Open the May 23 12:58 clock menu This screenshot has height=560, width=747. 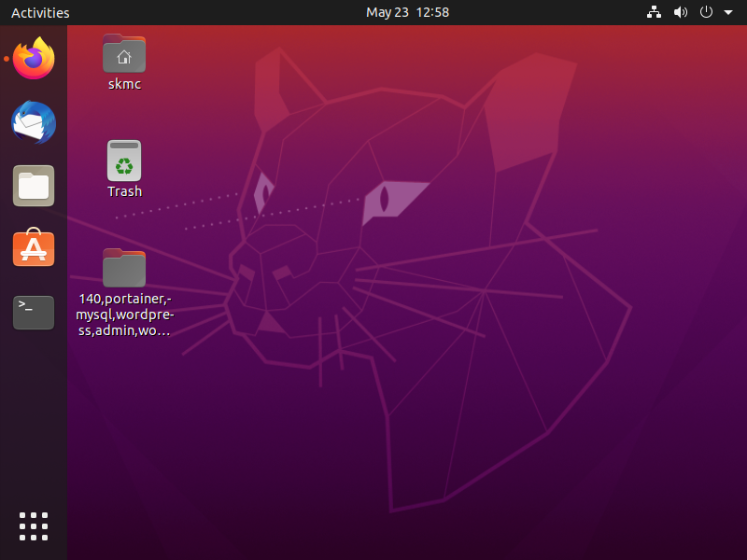[x=407, y=12]
